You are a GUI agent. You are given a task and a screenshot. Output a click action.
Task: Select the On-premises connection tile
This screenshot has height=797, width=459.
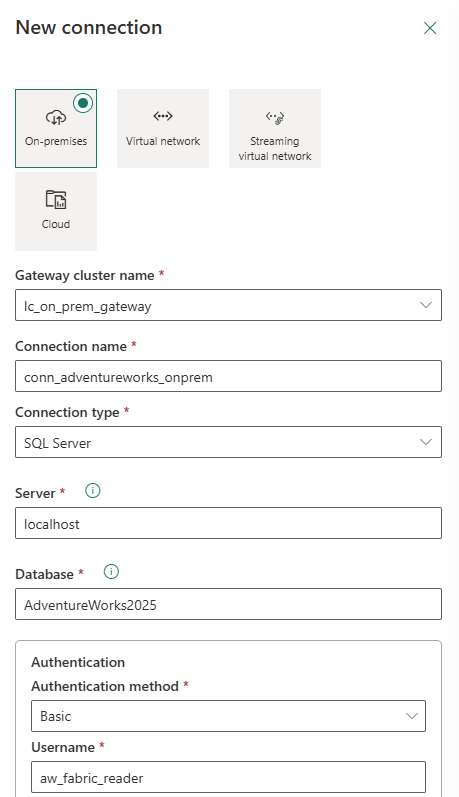[56, 129]
